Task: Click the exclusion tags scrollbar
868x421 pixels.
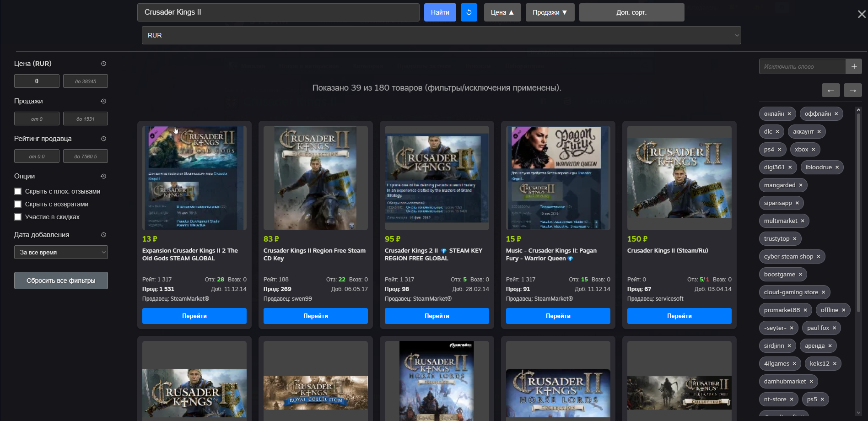Action: [x=858, y=213]
